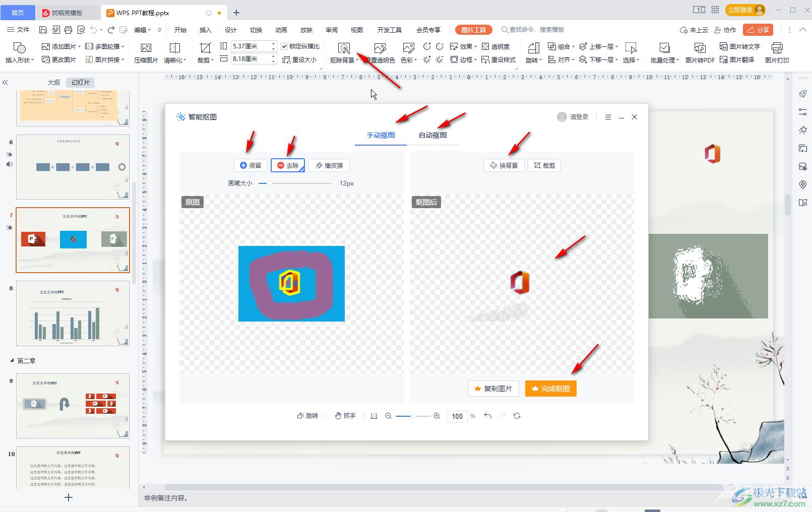Screen dimensions: 812x512
Task: Switch to Manual Cutout (手动抠图) tab
Action: click(x=381, y=135)
